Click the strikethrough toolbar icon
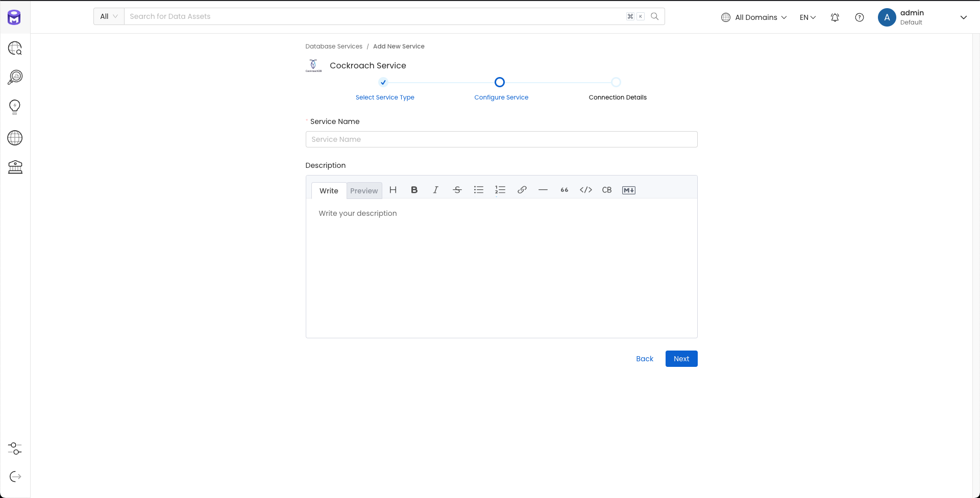The image size is (980, 498). [457, 190]
